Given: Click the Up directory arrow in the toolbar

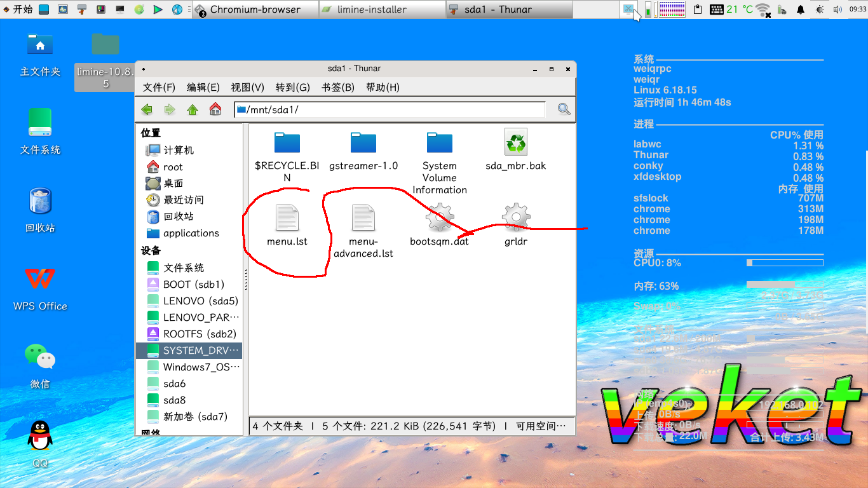Looking at the screenshot, I should (193, 109).
